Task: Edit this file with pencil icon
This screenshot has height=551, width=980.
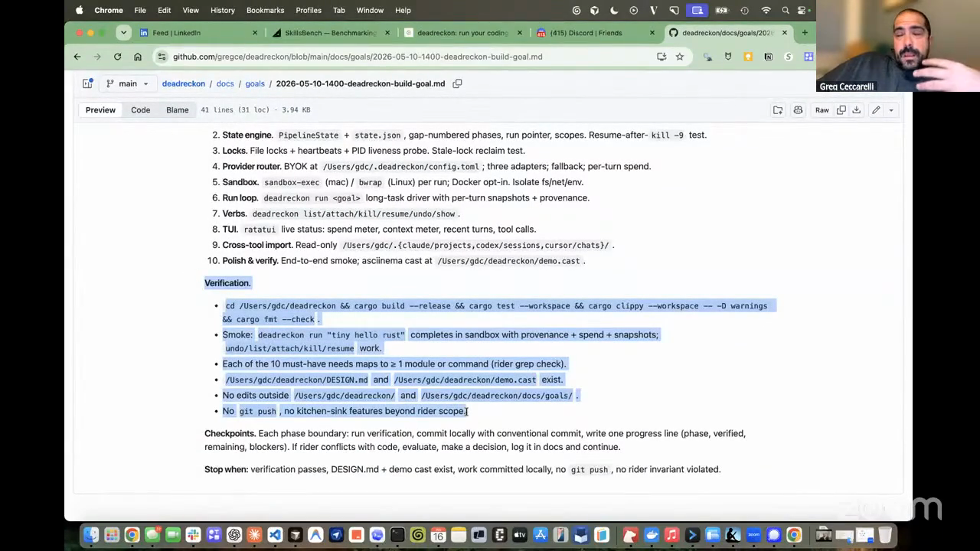Action: [x=876, y=110]
